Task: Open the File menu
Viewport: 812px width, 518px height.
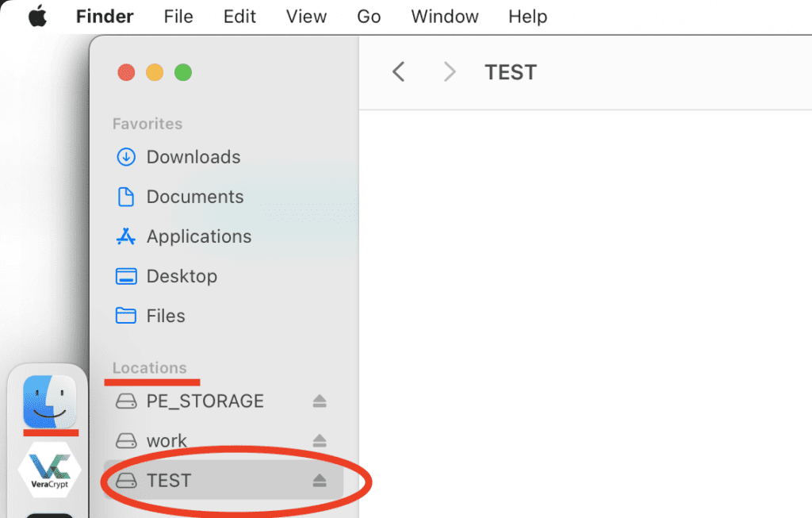Action: 178,17
